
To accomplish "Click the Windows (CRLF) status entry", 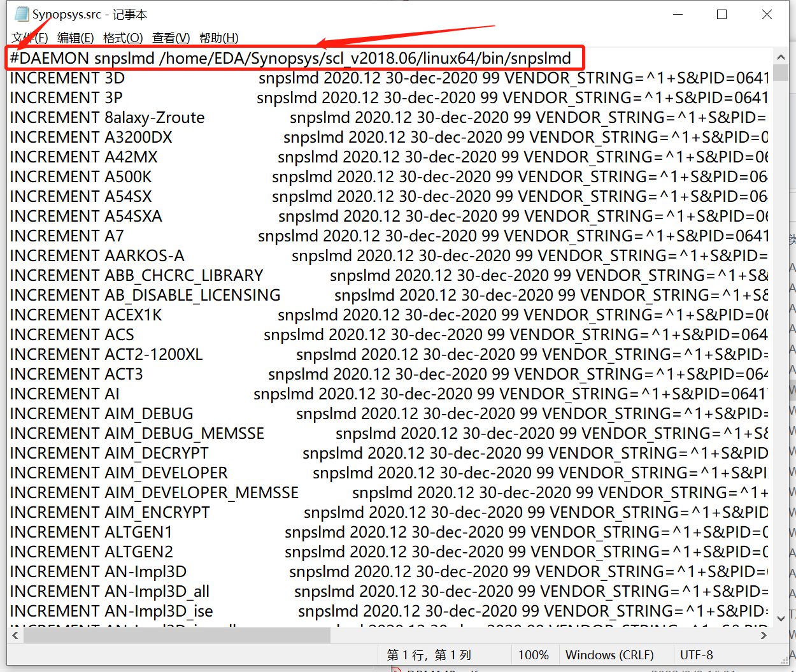I will click(x=609, y=655).
